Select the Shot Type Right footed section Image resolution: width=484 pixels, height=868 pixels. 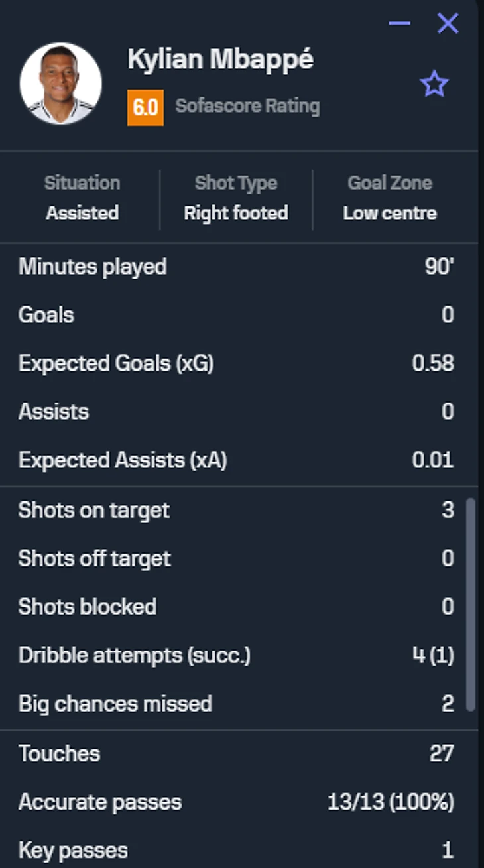tap(236, 198)
